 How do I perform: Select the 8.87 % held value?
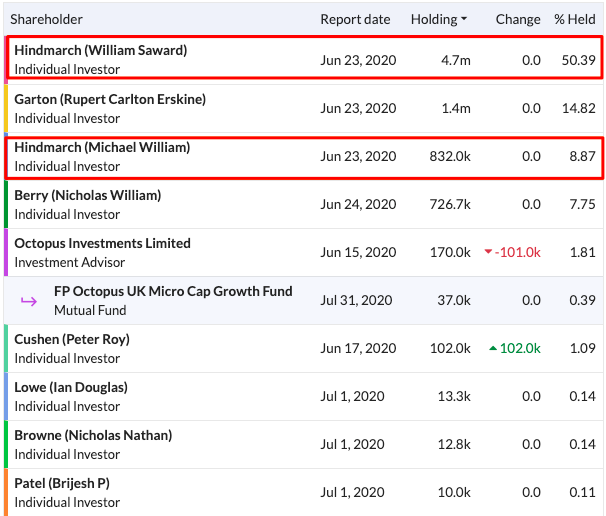coord(582,156)
